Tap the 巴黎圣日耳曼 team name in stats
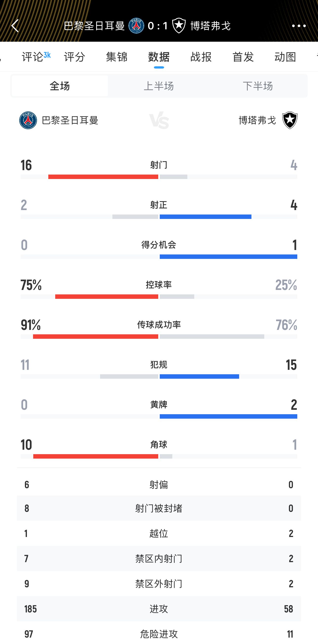 [70, 120]
